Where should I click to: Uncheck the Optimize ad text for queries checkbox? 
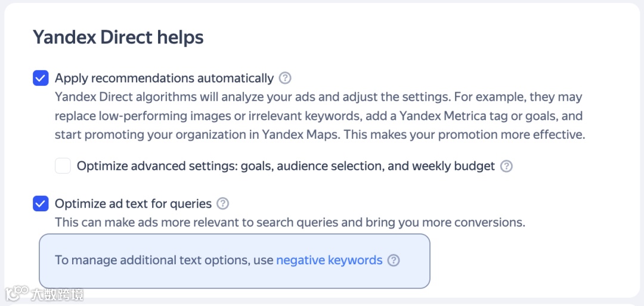click(x=41, y=204)
